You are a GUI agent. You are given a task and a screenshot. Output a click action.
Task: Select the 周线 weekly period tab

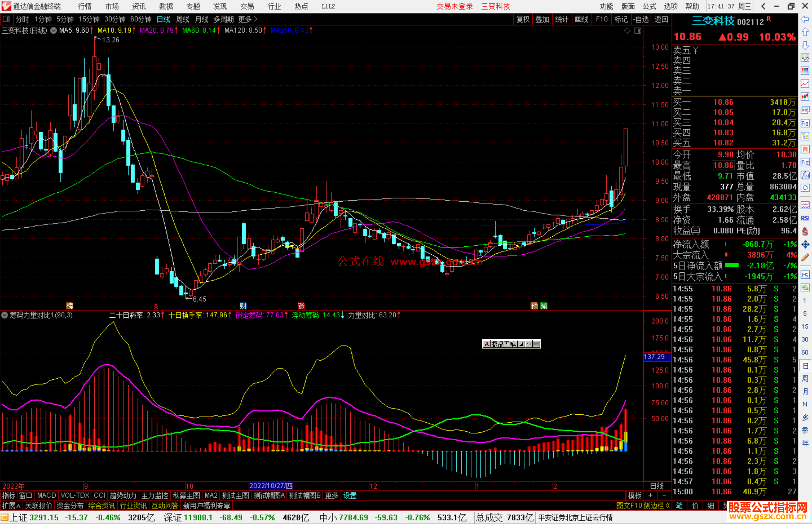coord(183,19)
